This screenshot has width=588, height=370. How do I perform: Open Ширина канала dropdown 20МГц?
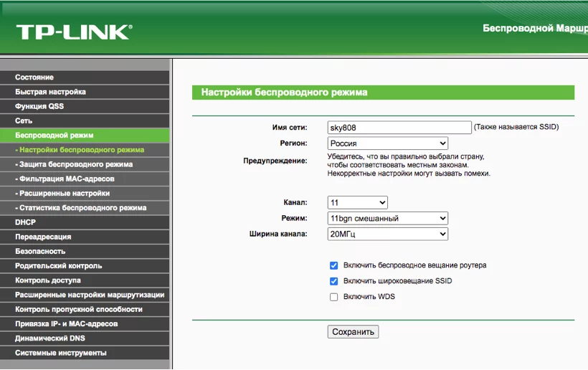coord(388,234)
